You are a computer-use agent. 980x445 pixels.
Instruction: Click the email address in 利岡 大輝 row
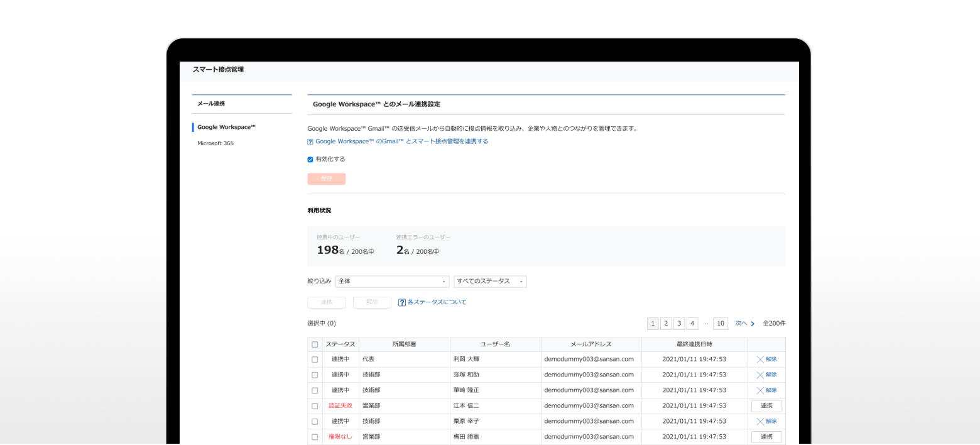[x=589, y=360]
